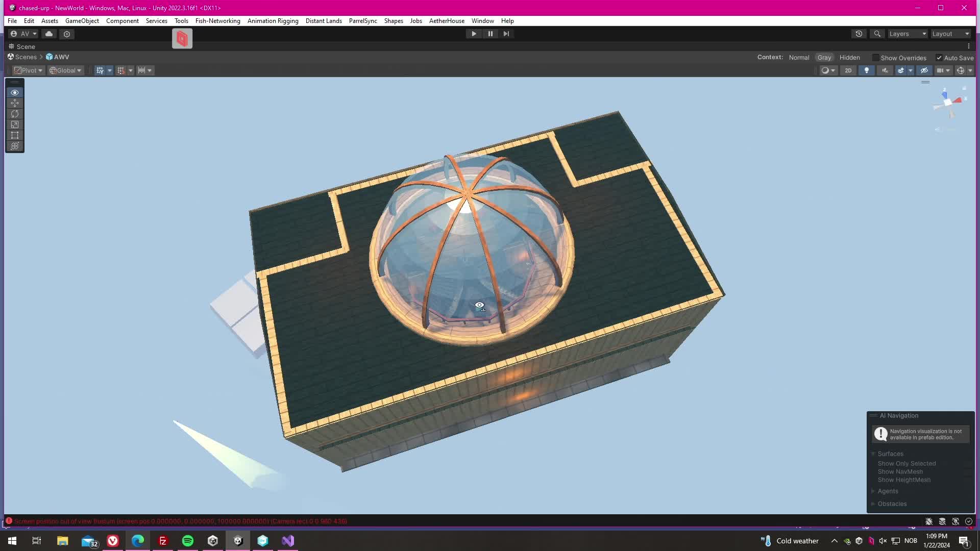Toggle 2D scene view mode
Viewport: 980px width, 551px height.
point(848,70)
